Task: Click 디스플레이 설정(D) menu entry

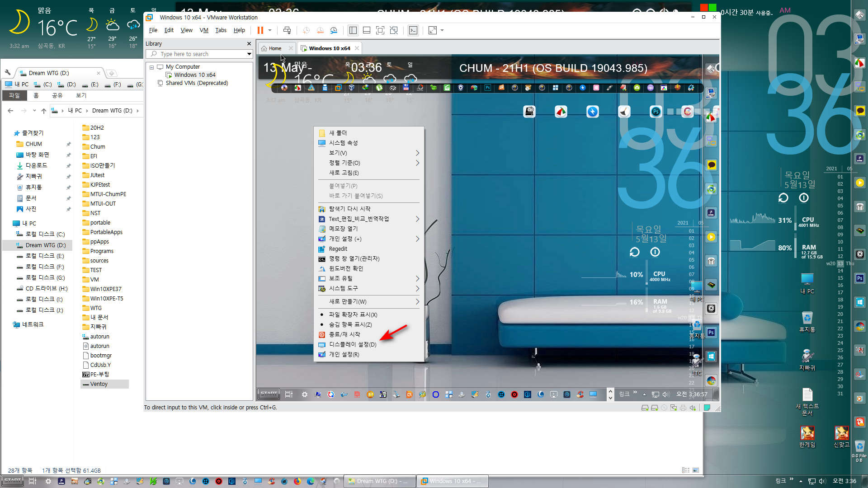Action: [x=368, y=344]
